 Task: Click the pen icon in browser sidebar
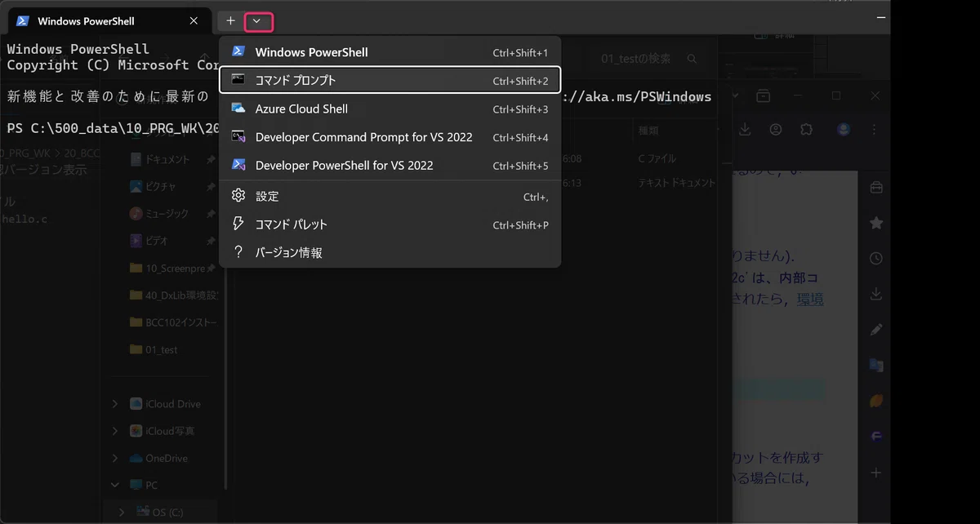click(876, 330)
